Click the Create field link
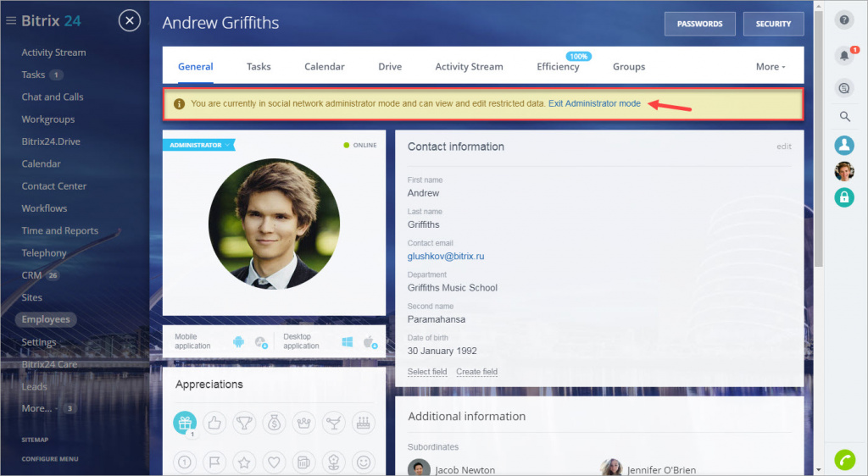Viewport: 868px width, 476px height. [x=476, y=372]
